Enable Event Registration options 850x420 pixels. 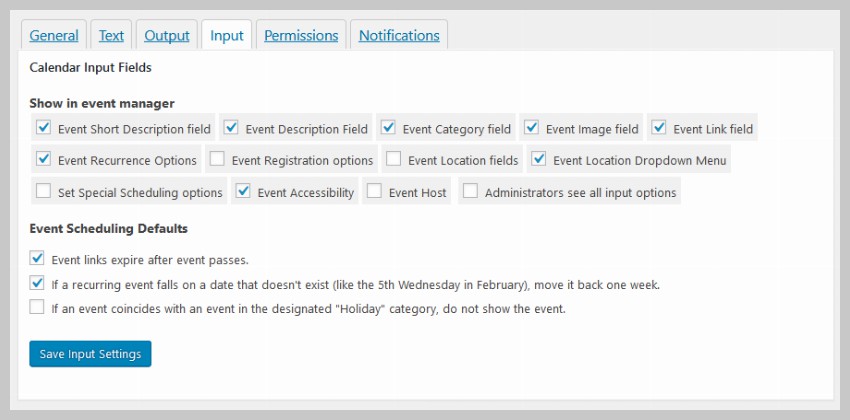[x=217, y=159]
